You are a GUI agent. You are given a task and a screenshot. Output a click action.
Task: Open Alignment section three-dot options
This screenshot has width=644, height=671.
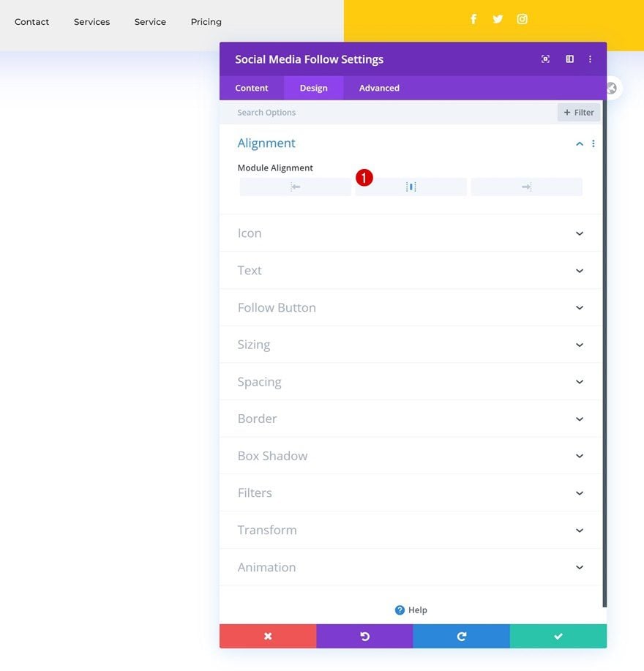(593, 143)
